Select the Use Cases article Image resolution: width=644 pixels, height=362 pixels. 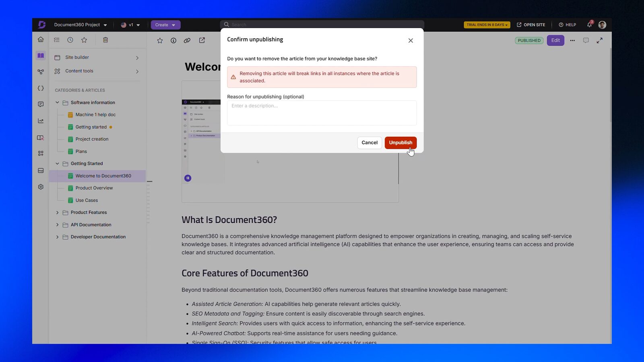tap(87, 200)
